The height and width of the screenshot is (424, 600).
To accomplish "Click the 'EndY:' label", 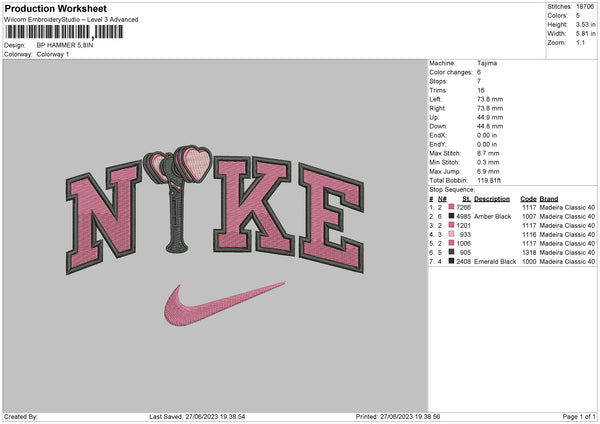I will coord(438,144).
